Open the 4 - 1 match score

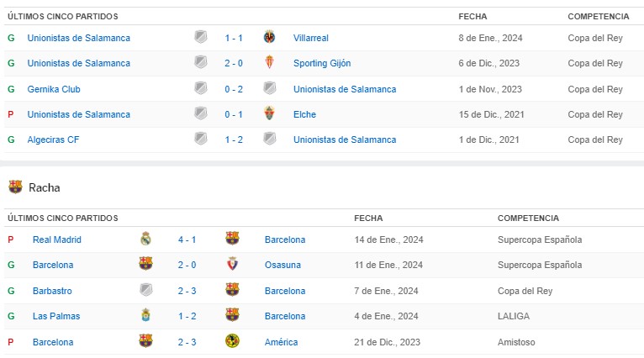187,240
